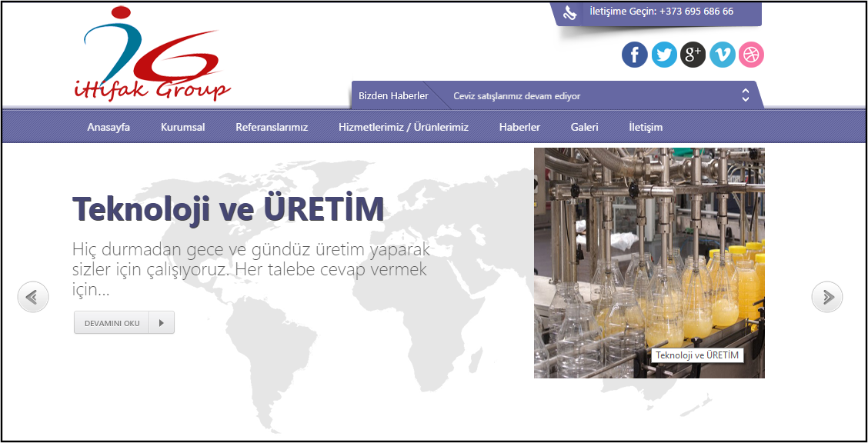Cycle news ticker with up-down arrows
The image size is (868, 443).
746,95
